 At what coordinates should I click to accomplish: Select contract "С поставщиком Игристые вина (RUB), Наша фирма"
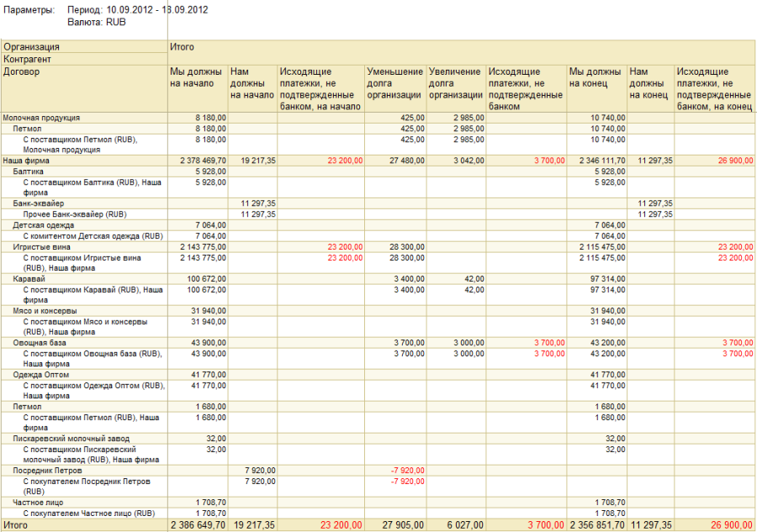coord(82,263)
